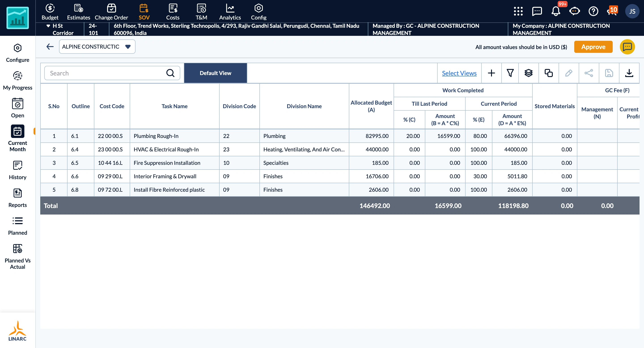Viewport: 644px width, 348px height.
Task: Click the layers grouping icon
Action: pyautogui.click(x=528, y=73)
